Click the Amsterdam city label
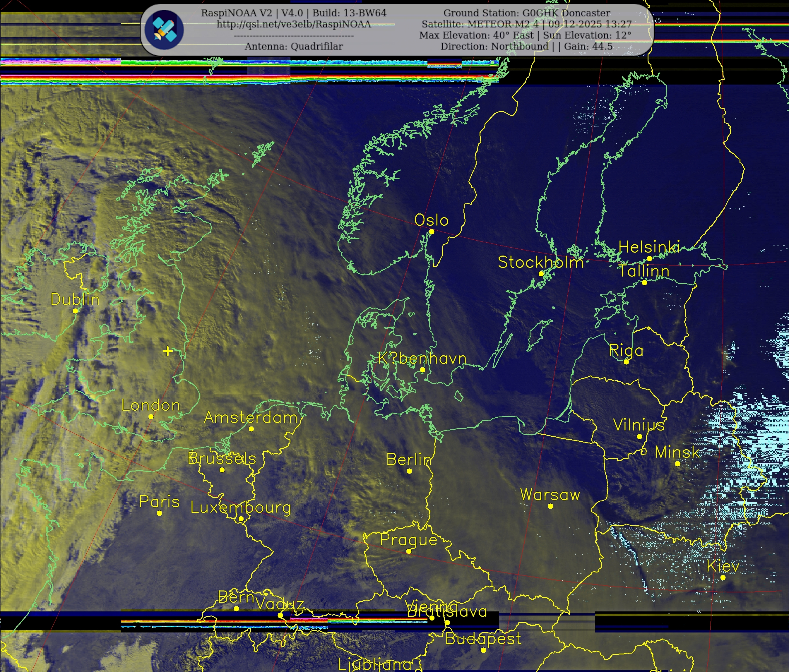 (251, 418)
